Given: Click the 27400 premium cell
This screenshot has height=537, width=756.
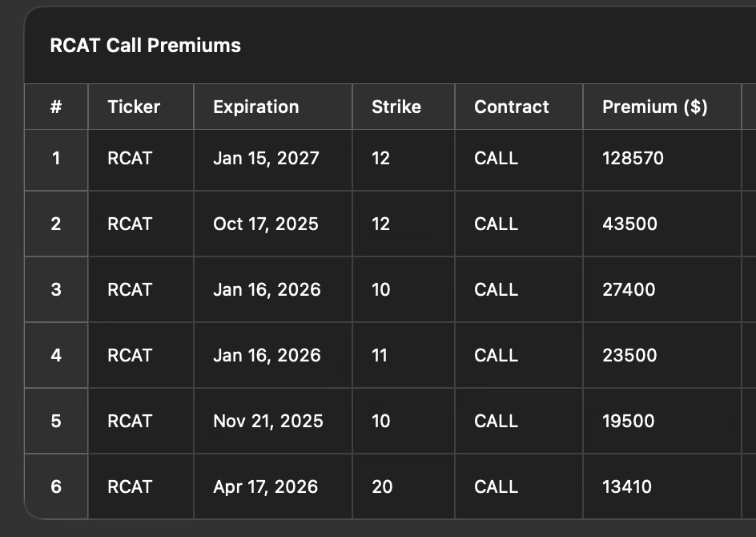Looking at the screenshot, I should (x=629, y=289).
